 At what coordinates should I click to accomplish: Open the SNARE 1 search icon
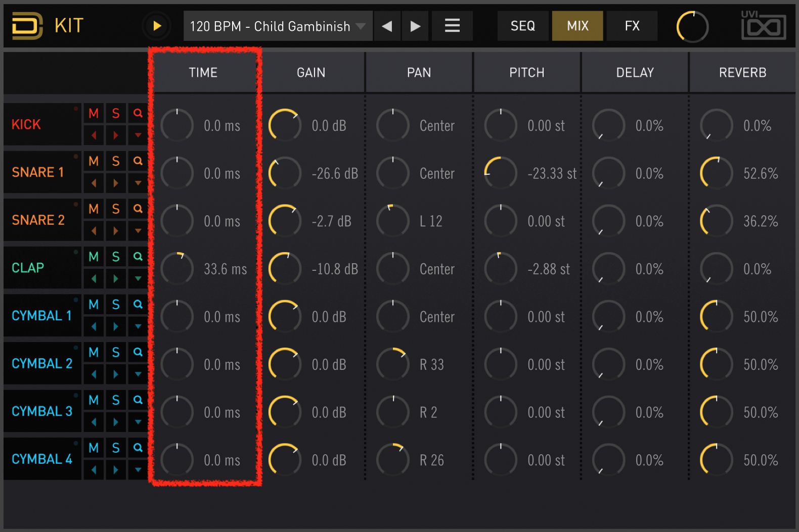point(138,161)
